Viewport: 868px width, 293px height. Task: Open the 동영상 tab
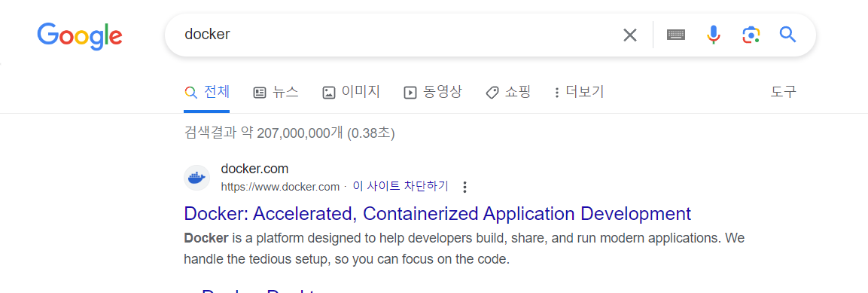tap(432, 92)
